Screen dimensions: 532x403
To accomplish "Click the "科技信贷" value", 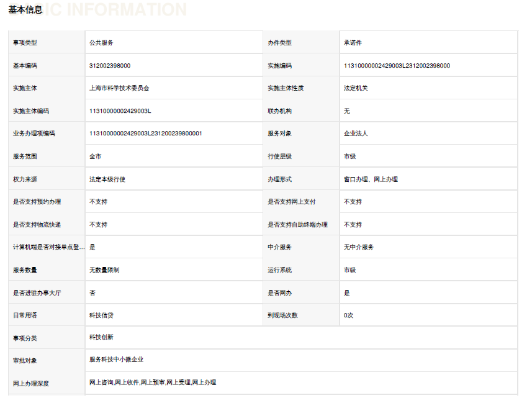I will [x=101, y=315].
